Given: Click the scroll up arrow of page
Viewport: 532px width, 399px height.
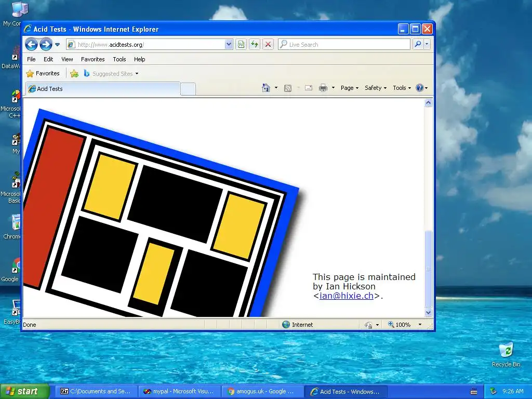Looking at the screenshot, I should 428,103.
